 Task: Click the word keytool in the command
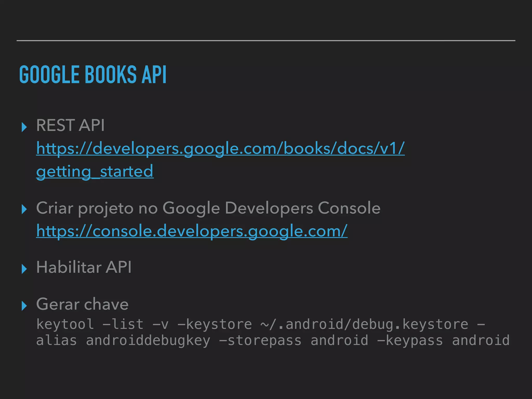[x=65, y=324]
